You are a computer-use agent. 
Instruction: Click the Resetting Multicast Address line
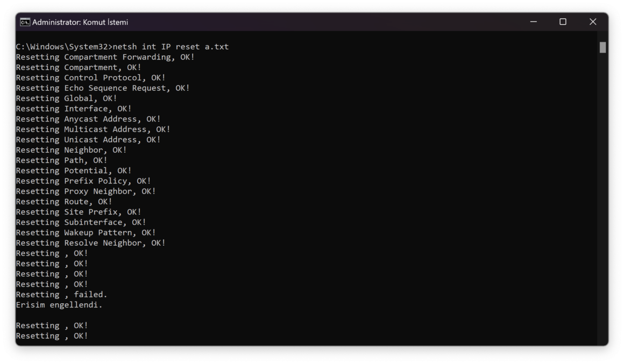click(93, 129)
